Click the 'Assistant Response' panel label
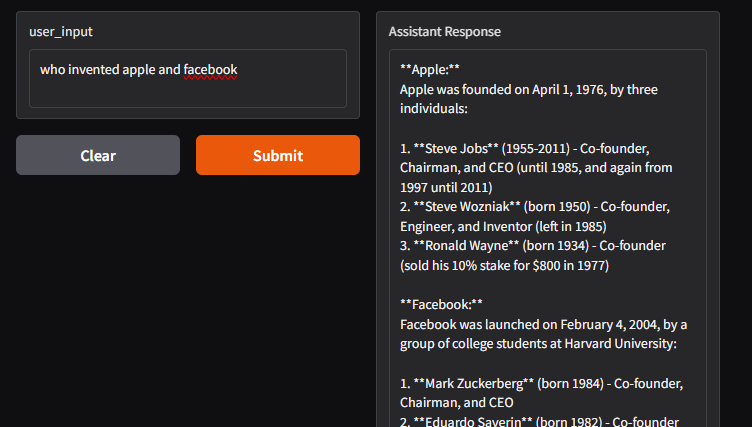 click(x=445, y=32)
